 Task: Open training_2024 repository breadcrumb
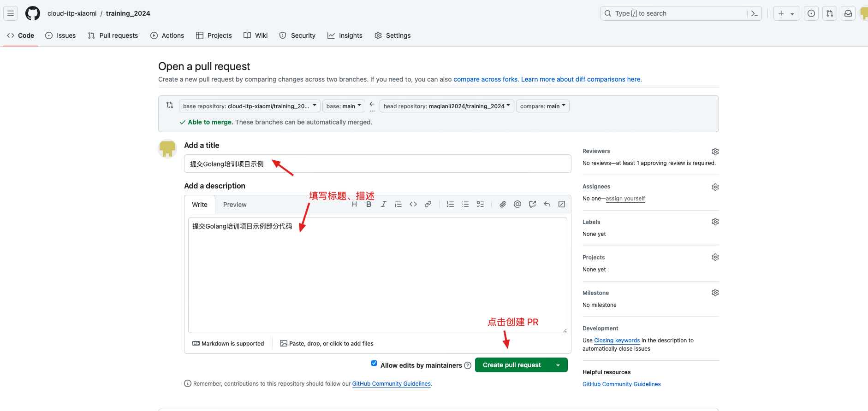pyautogui.click(x=128, y=13)
